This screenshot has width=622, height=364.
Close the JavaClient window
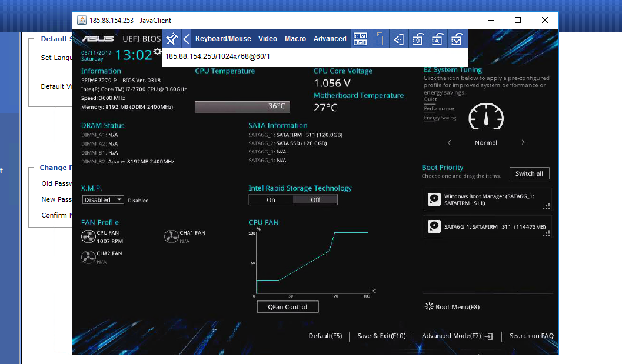[545, 20]
